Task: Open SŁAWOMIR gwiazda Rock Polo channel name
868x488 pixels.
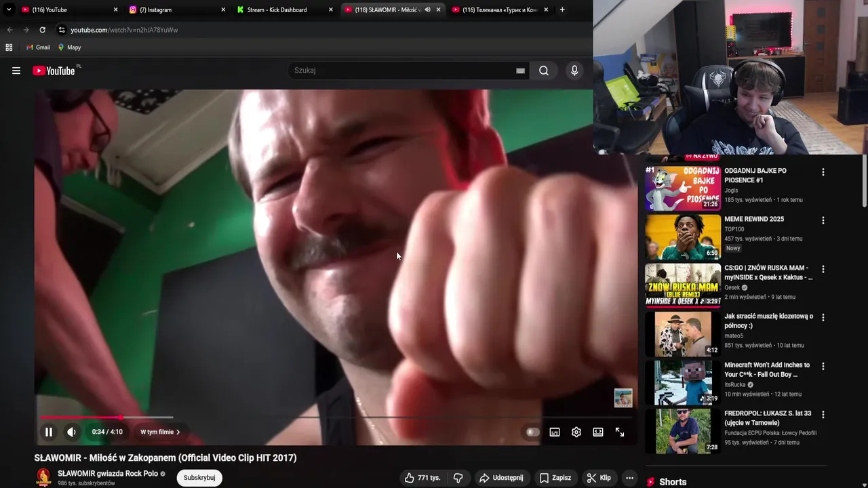Action: coord(108,474)
